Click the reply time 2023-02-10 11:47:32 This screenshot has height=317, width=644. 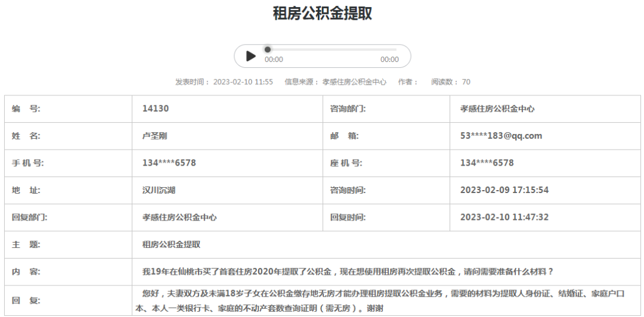pyautogui.click(x=504, y=217)
